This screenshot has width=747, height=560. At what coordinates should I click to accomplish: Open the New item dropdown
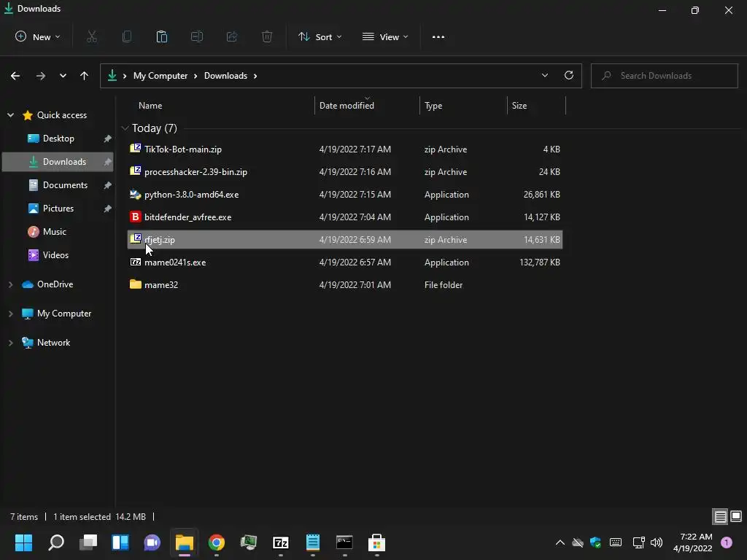[x=38, y=36]
